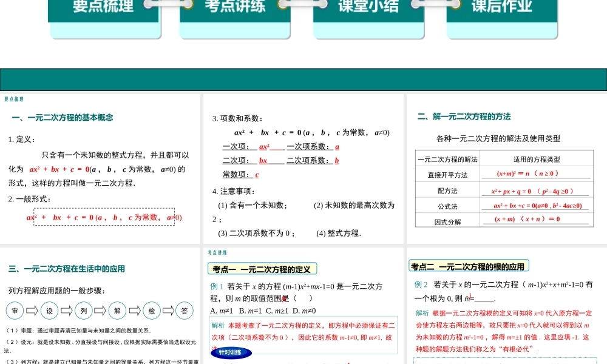Click the 常数项 label
This screenshot has width=607, height=364.
click(238, 175)
